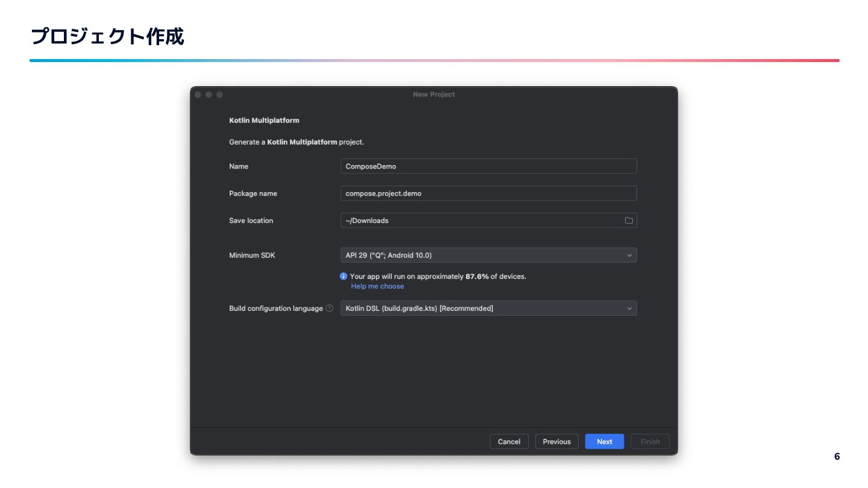Open the Build configuration language dropdown
Image resolution: width=868 pixels, height=488 pixels.
[x=488, y=308]
